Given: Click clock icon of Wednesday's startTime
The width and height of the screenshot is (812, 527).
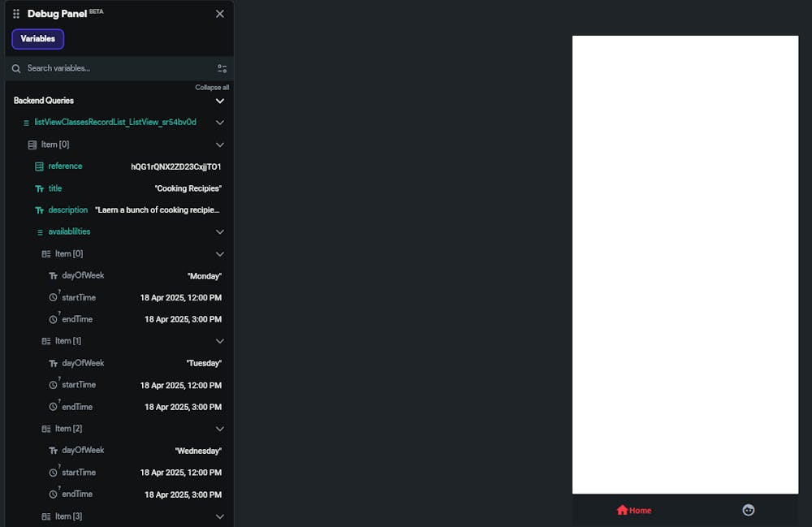Looking at the screenshot, I should click(54, 472).
